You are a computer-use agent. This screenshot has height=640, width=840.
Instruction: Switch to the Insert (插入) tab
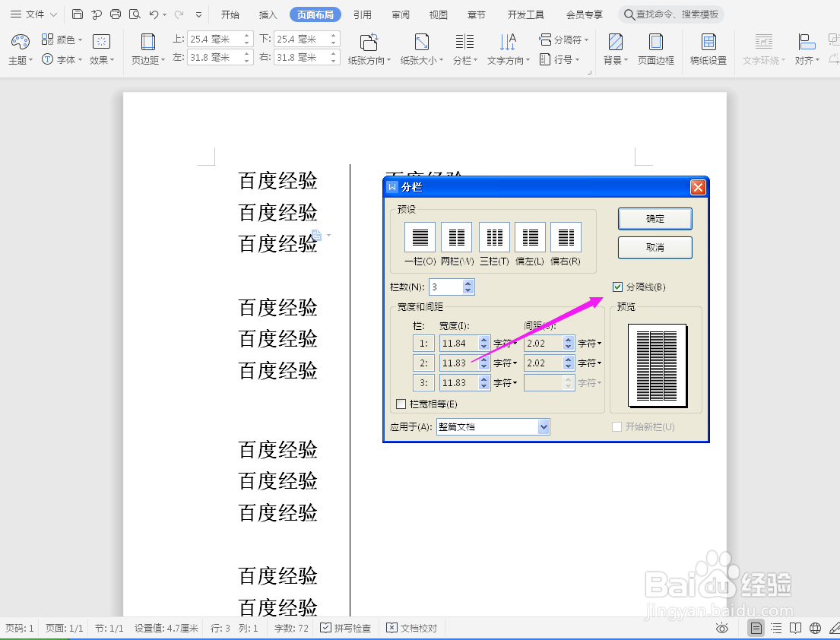coord(268,14)
